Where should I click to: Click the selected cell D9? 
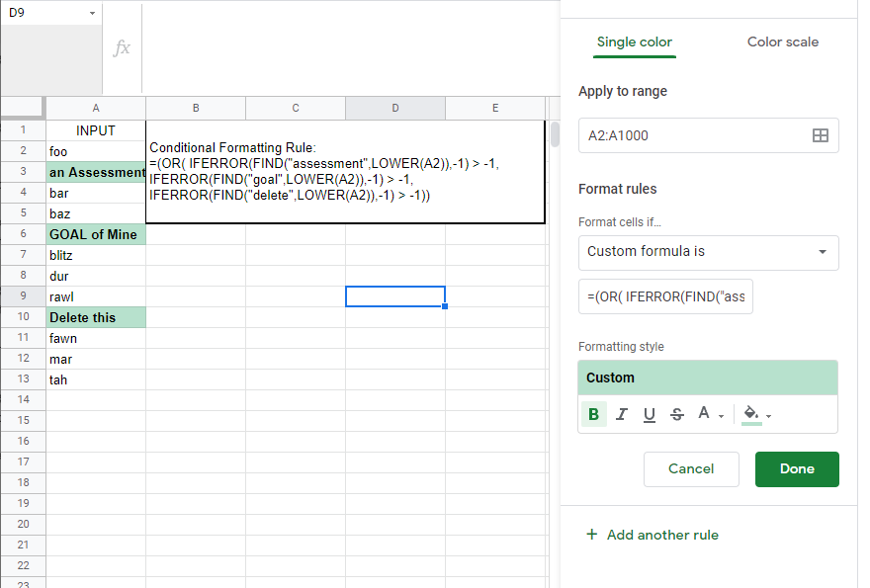(x=395, y=296)
